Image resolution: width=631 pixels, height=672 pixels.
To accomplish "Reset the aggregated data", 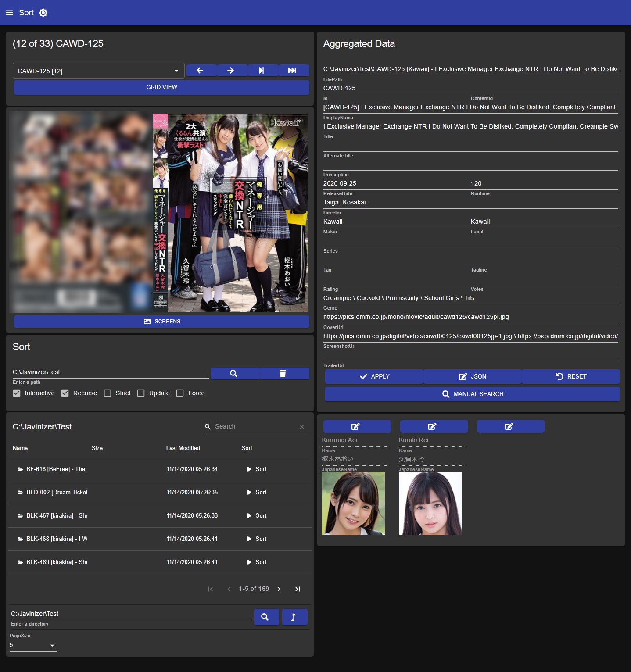I will [571, 377].
